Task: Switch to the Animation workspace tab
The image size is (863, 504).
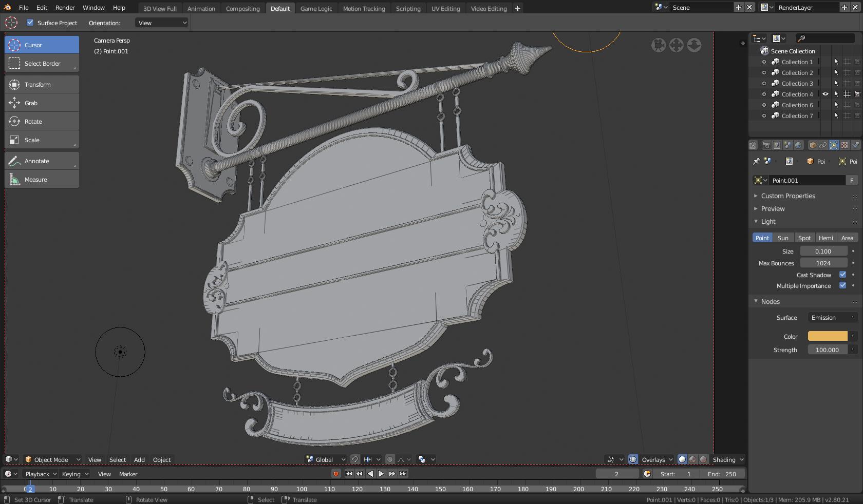Action: (201, 8)
